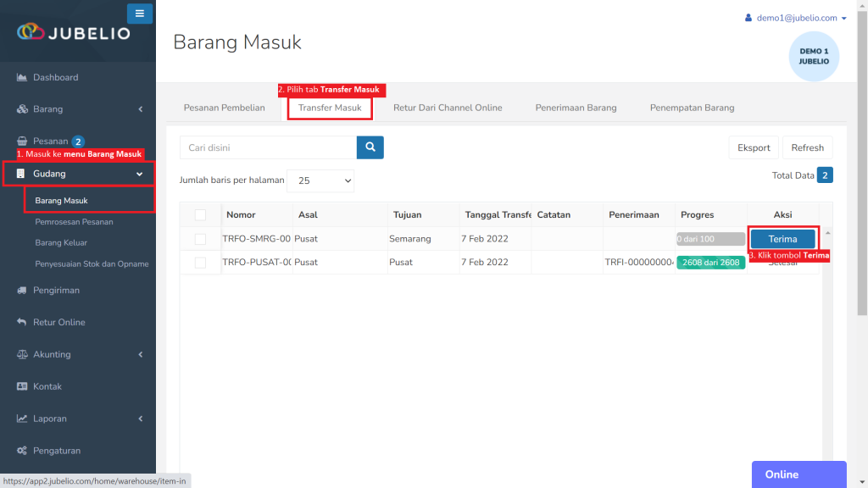Collapse the Gudang submenu chevron

pyautogui.click(x=140, y=174)
